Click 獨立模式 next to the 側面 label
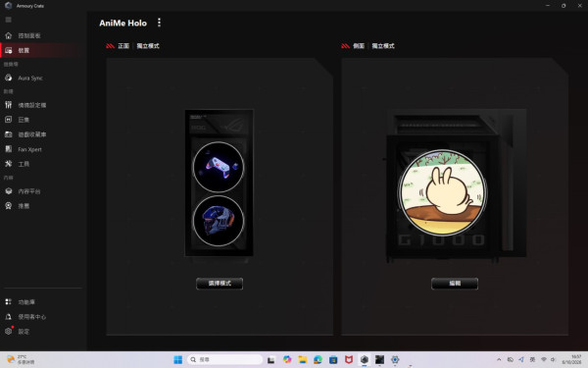The width and height of the screenshot is (588, 368). (383, 46)
